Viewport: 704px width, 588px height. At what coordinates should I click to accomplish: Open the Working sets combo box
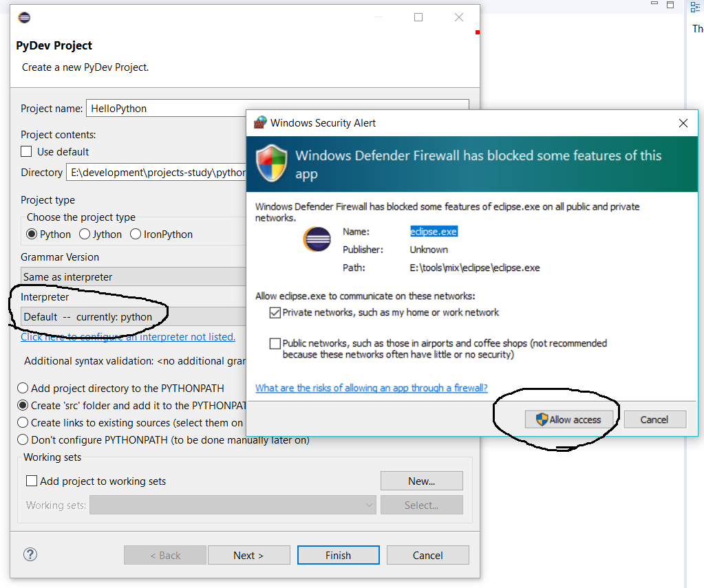pyautogui.click(x=233, y=505)
